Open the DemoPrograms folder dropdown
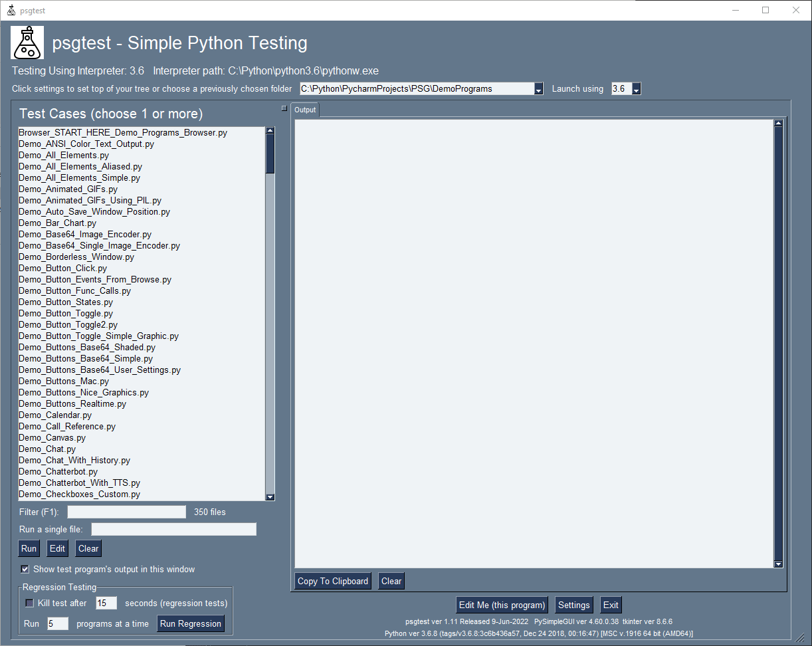 click(x=538, y=89)
